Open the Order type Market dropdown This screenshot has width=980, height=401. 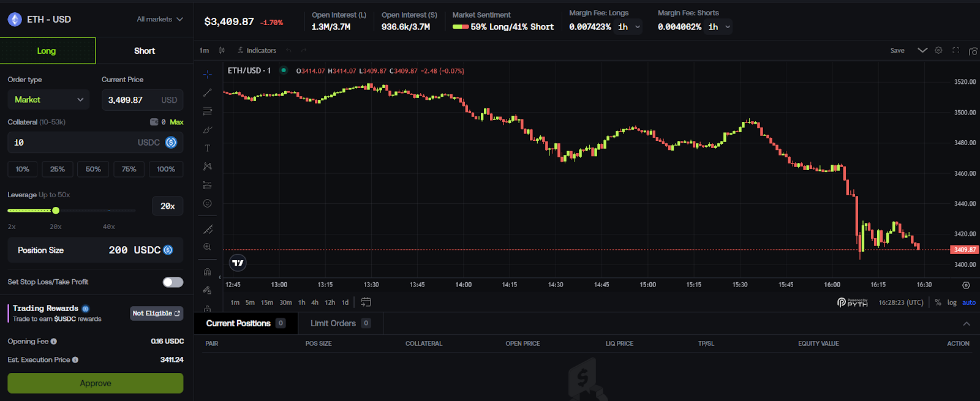[x=48, y=100]
